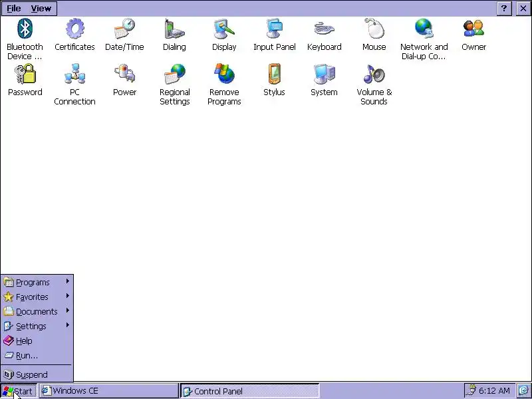This screenshot has width=532, height=399.
Task: Open the Bluetooth Device applet icon
Action: pos(25,29)
